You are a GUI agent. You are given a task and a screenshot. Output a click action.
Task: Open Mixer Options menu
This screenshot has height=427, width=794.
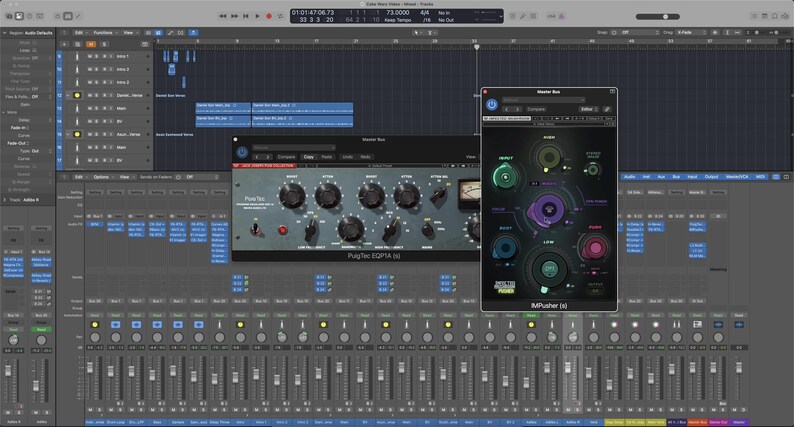point(103,177)
